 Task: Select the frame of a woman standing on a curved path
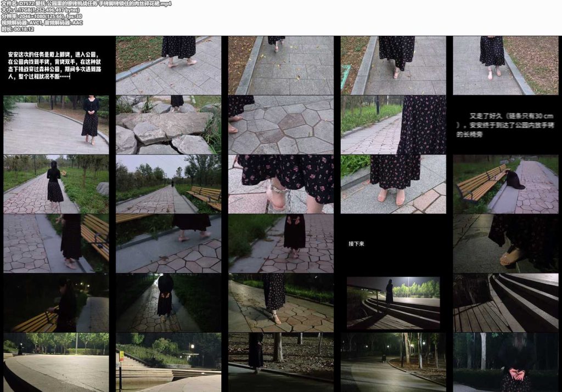[56, 124]
